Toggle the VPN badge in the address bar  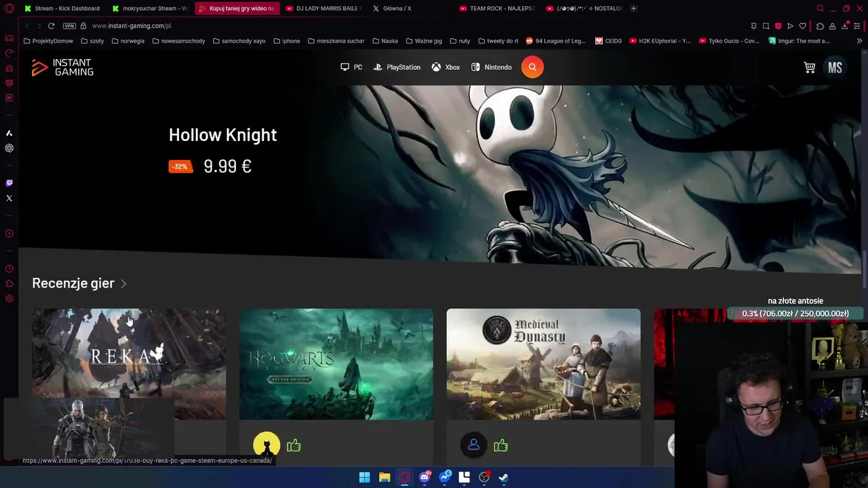point(69,26)
